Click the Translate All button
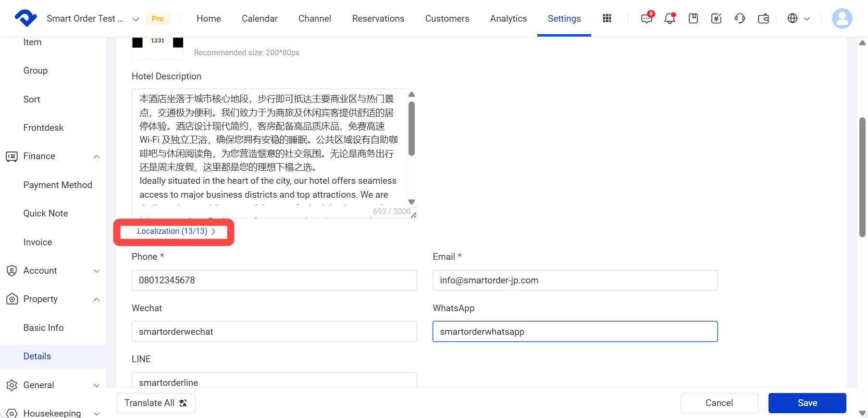This screenshot has height=418, width=868. pos(156,403)
